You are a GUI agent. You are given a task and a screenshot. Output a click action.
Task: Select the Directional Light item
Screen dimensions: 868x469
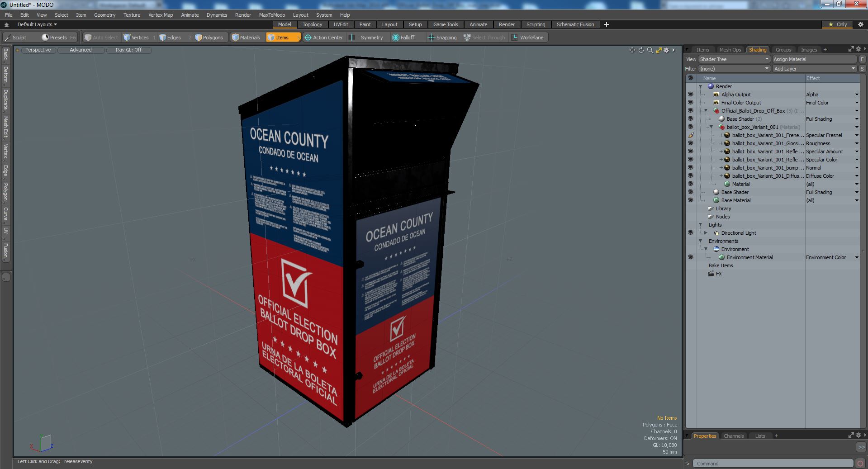738,233
